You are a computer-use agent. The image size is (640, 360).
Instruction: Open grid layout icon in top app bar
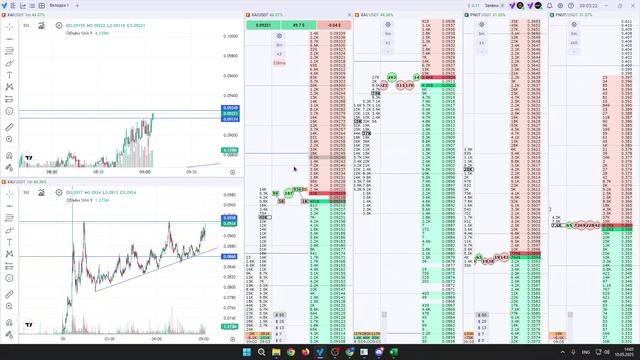(x=42, y=6)
